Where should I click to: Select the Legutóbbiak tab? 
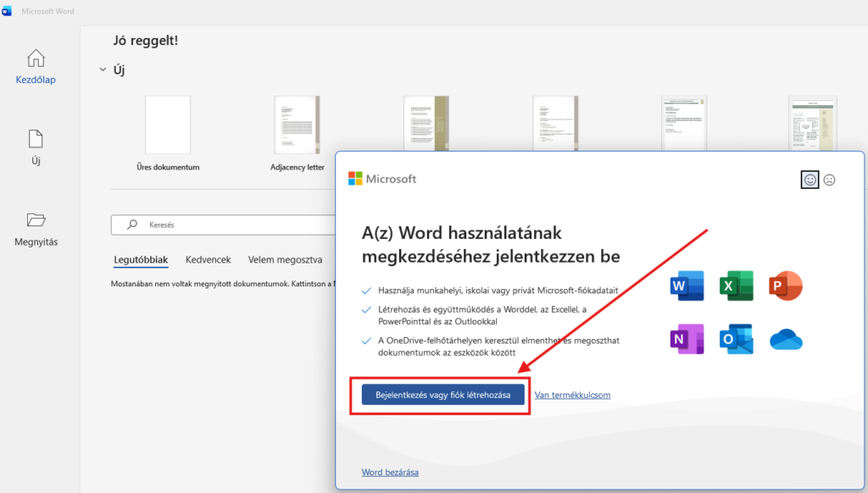[x=141, y=259]
